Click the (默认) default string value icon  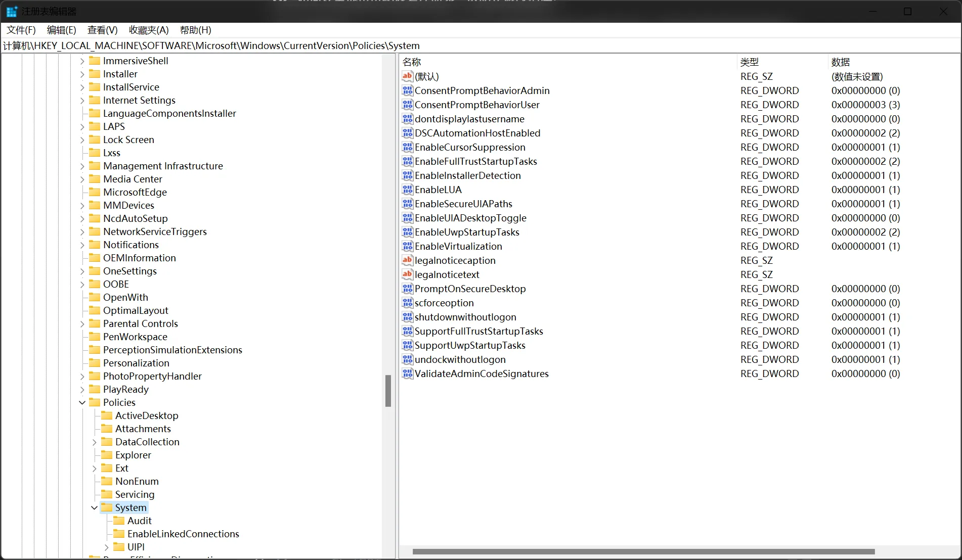(x=407, y=76)
